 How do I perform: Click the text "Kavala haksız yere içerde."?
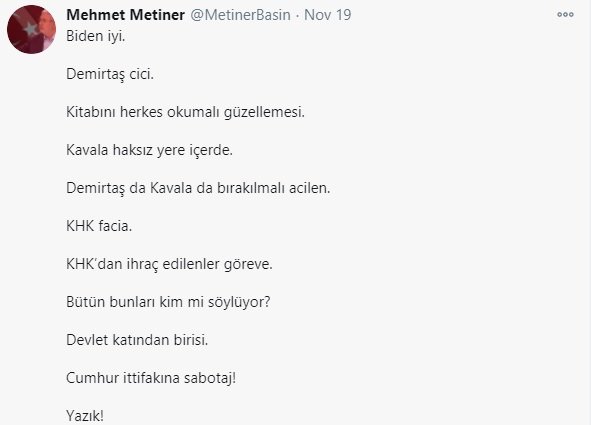149,150
